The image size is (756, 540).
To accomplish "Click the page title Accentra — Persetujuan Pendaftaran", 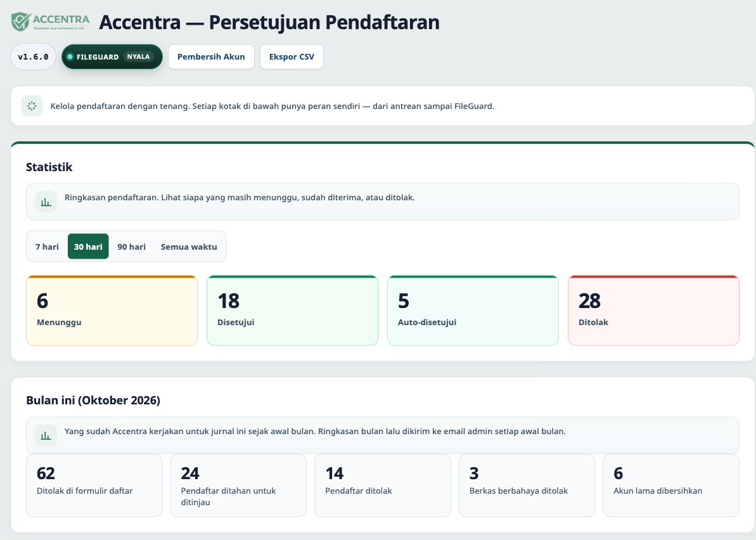I will (269, 22).
